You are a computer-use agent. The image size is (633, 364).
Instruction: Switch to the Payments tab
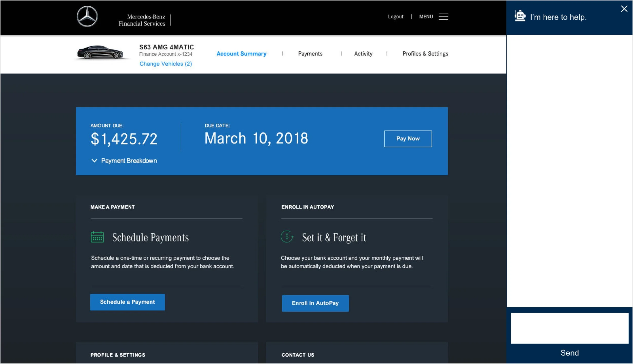pyautogui.click(x=310, y=54)
